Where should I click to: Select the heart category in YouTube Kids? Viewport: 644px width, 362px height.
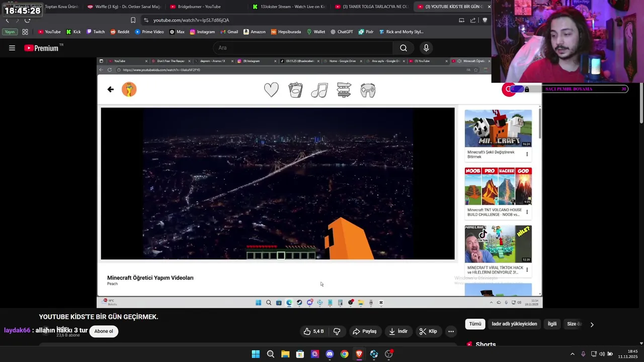271,90
